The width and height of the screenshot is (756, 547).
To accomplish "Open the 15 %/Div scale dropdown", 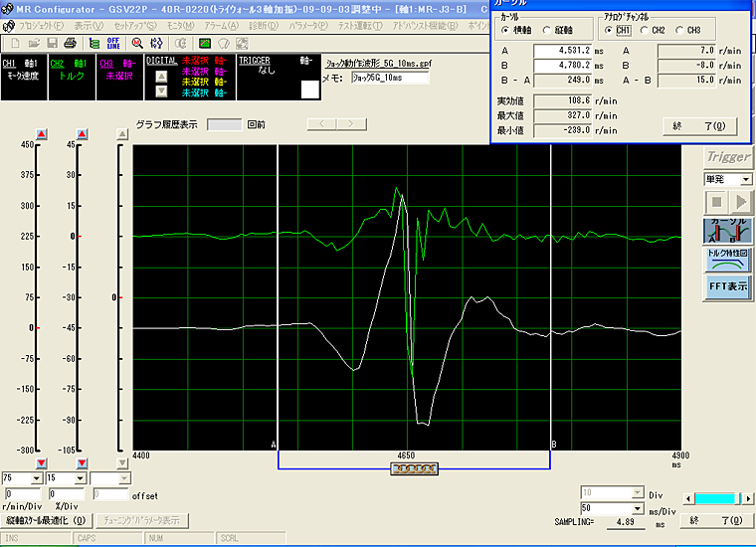I will point(80,478).
